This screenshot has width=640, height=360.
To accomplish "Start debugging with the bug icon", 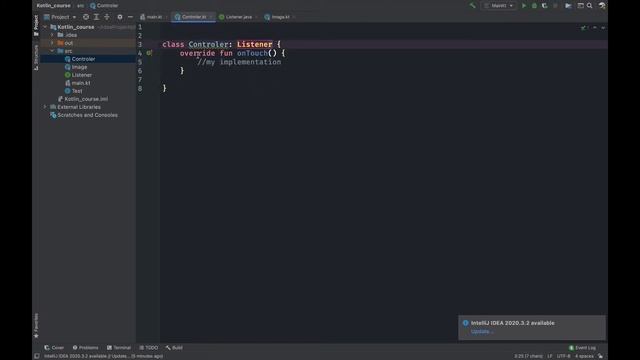I will point(534,6).
